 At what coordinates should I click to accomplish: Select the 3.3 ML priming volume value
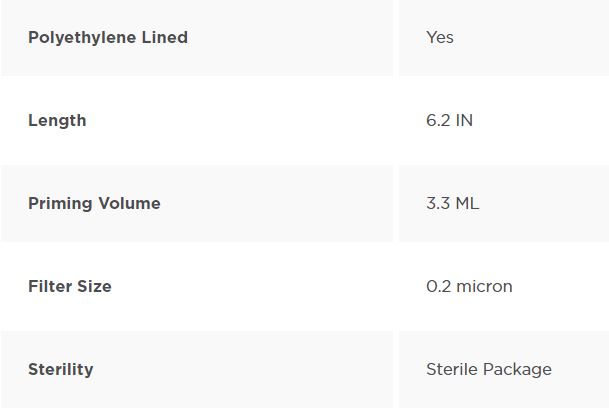pos(452,204)
